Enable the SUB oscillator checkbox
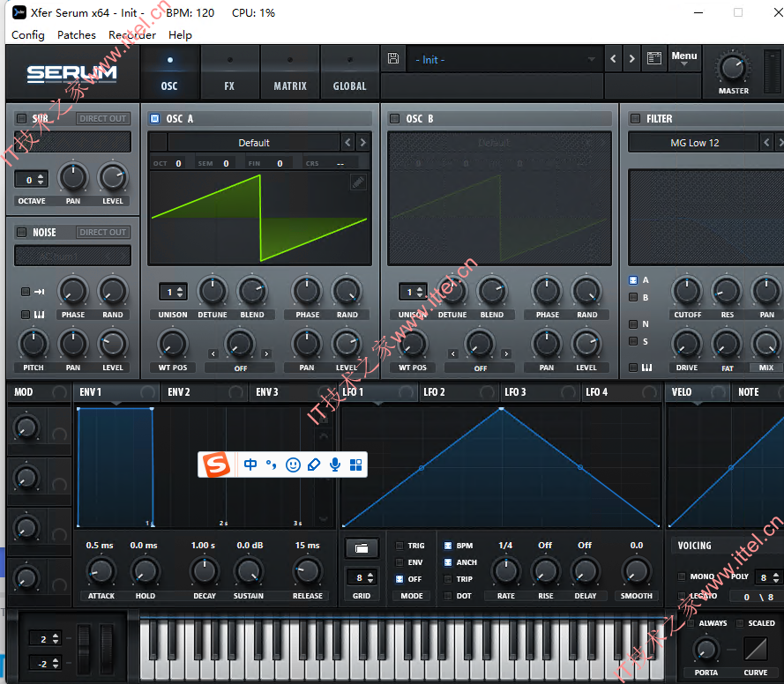The image size is (784, 684). point(21,118)
